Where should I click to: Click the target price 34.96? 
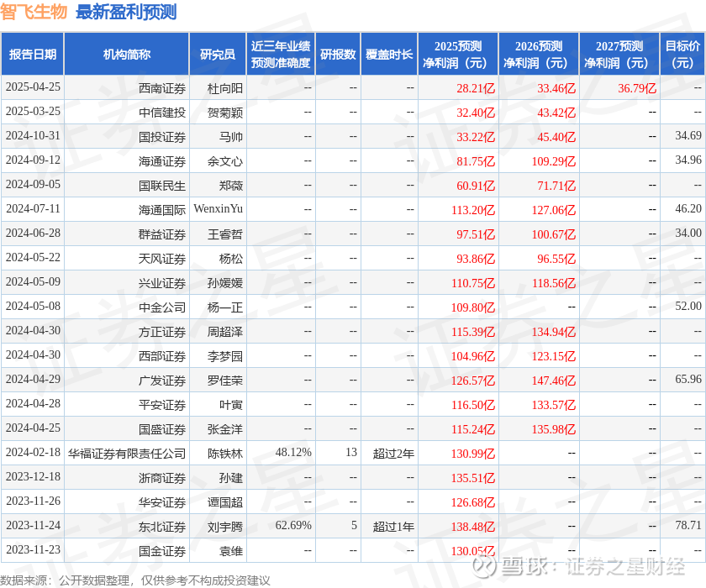[688, 160]
